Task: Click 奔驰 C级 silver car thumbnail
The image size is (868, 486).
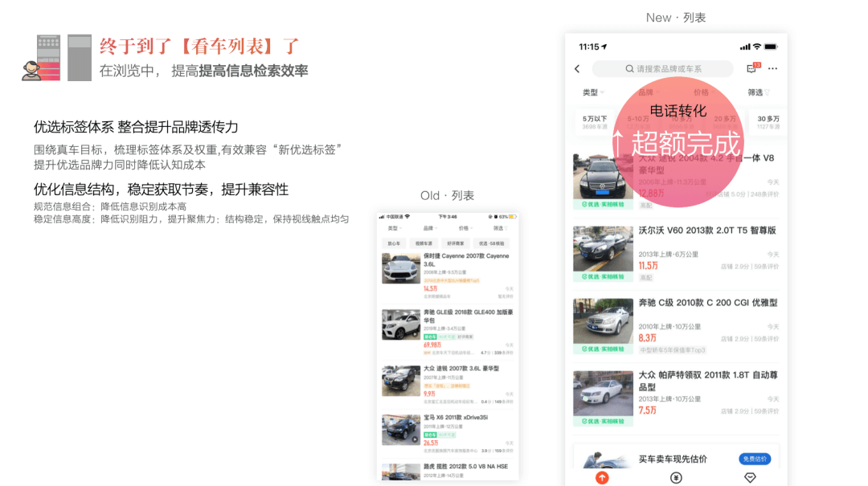Action: [603, 321]
